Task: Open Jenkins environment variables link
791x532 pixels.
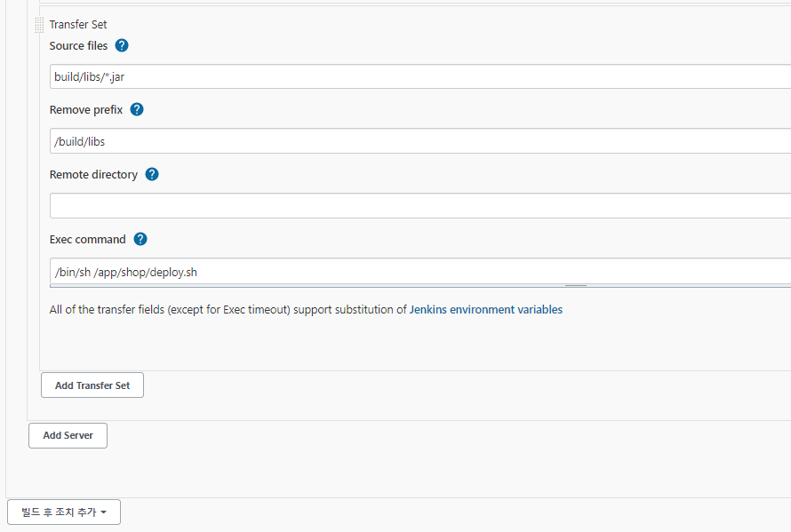Action: tap(486, 310)
